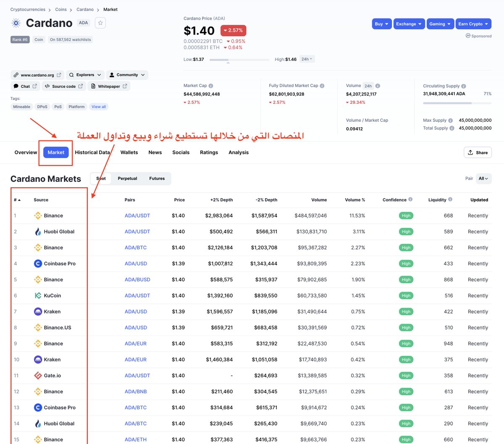504x444 pixels.
Task: Click the High confidence badge for KuCoin row
Action: [406, 295]
